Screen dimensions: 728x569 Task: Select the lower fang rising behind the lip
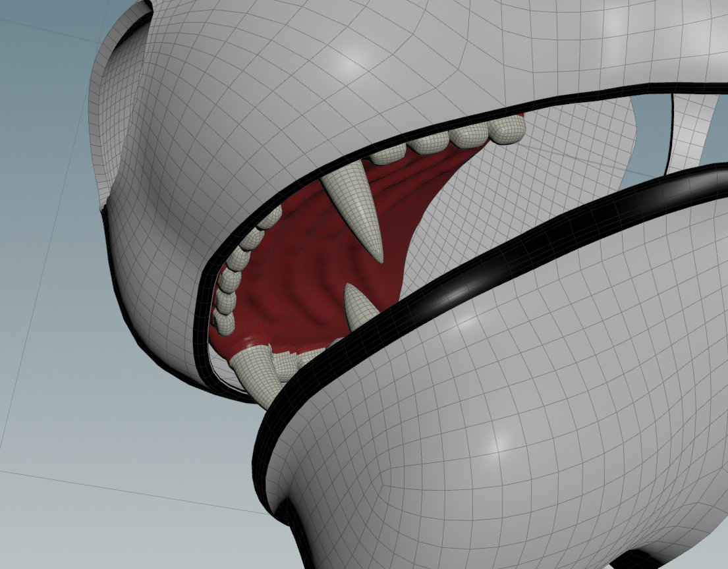359,306
